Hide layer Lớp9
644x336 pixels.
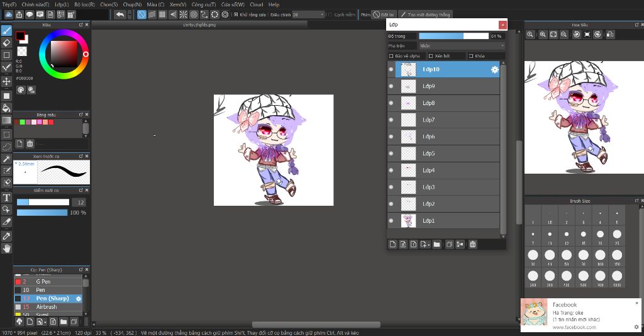point(391,86)
